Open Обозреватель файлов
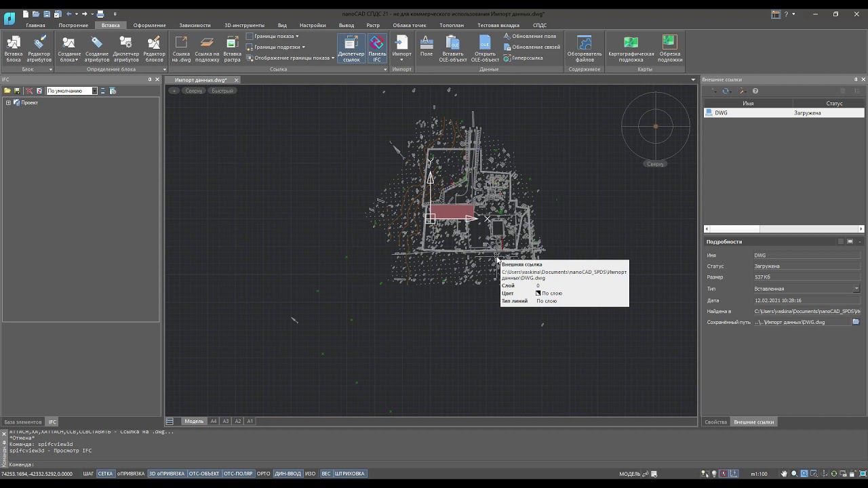Screen dimensions: 868x488 pos(584,49)
